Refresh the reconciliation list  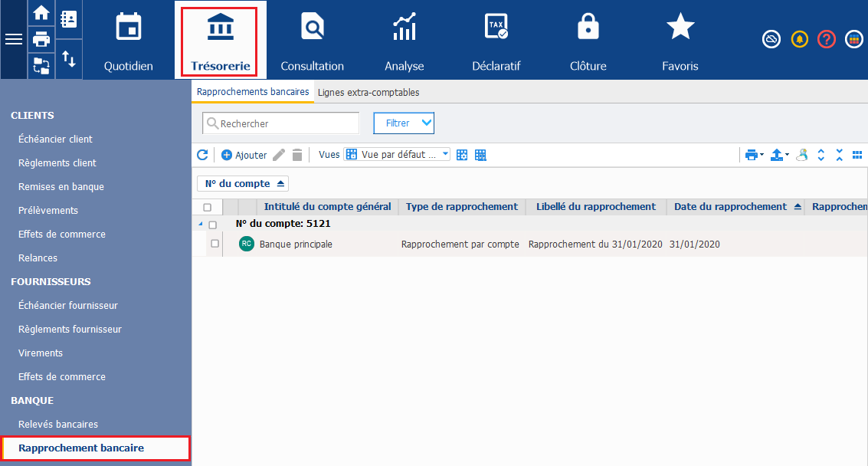(202, 155)
